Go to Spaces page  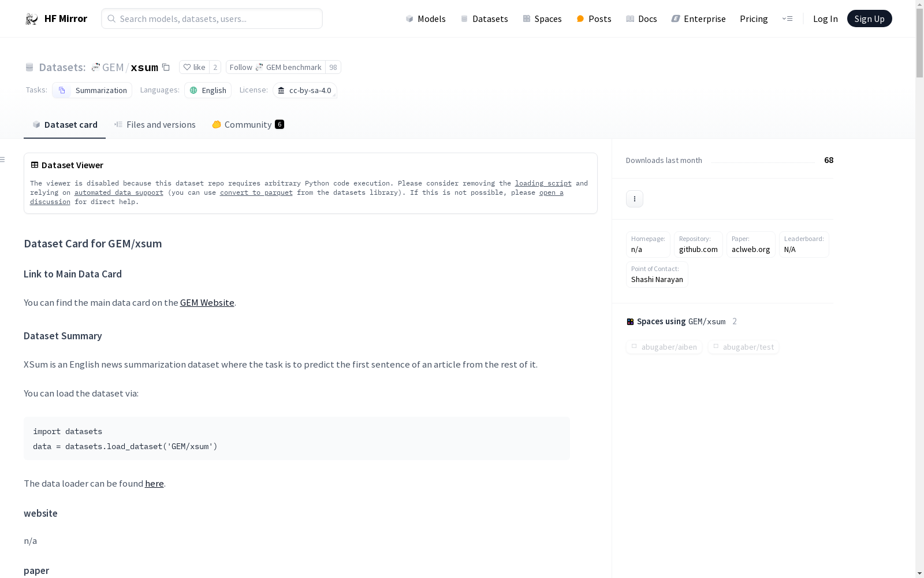(542, 18)
